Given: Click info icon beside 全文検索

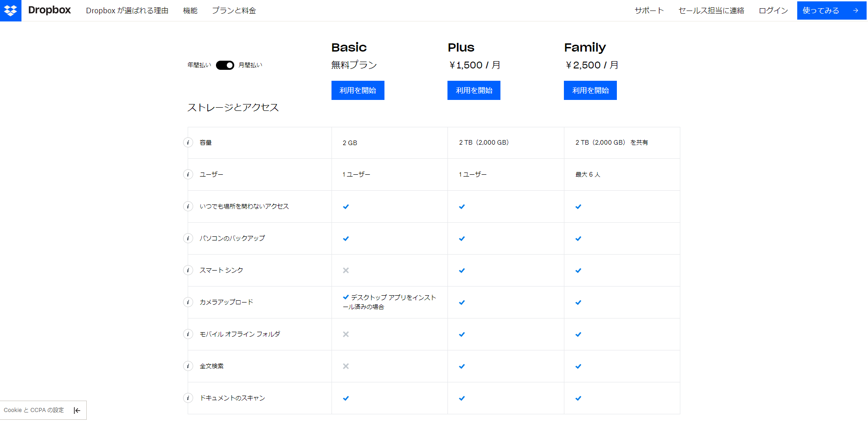Looking at the screenshot, I should pos(188,366).
